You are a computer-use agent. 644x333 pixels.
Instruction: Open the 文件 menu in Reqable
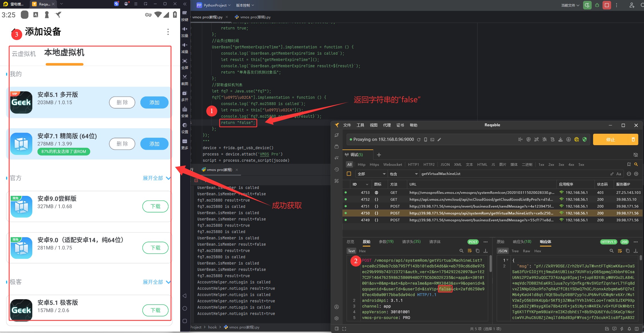pyautogui.click(x=347, y=125)
